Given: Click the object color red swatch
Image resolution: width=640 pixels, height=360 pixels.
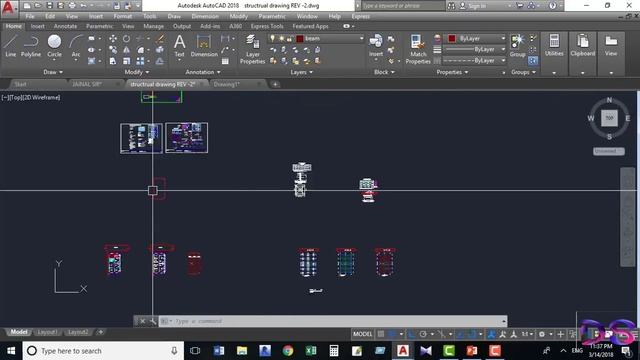Looking at the screenshot, I should tap(452, 38).
